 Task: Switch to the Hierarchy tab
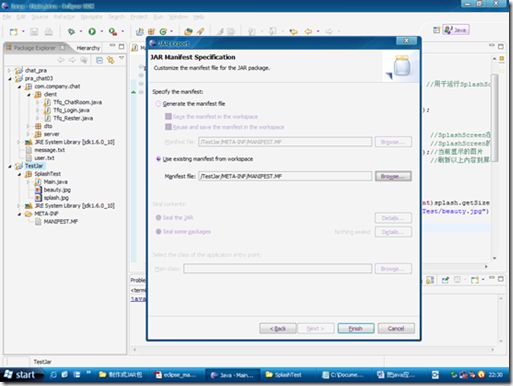tap(88, 48)
